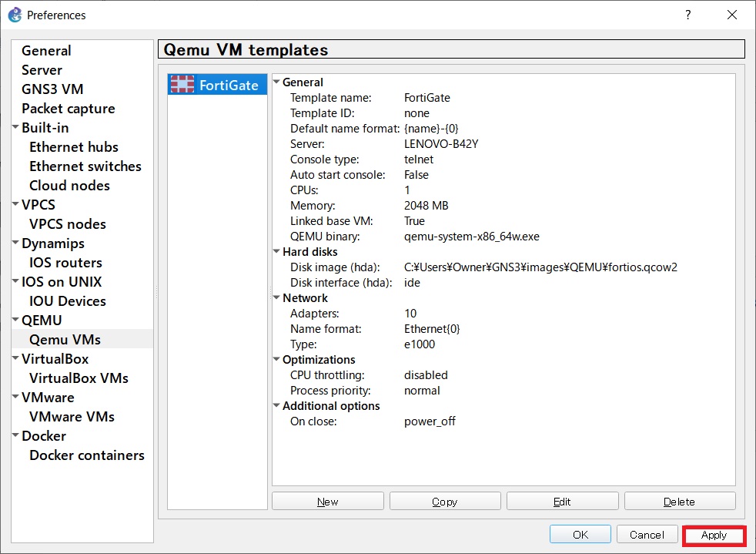Click the Auto start console value False

[x=416, y=175]
